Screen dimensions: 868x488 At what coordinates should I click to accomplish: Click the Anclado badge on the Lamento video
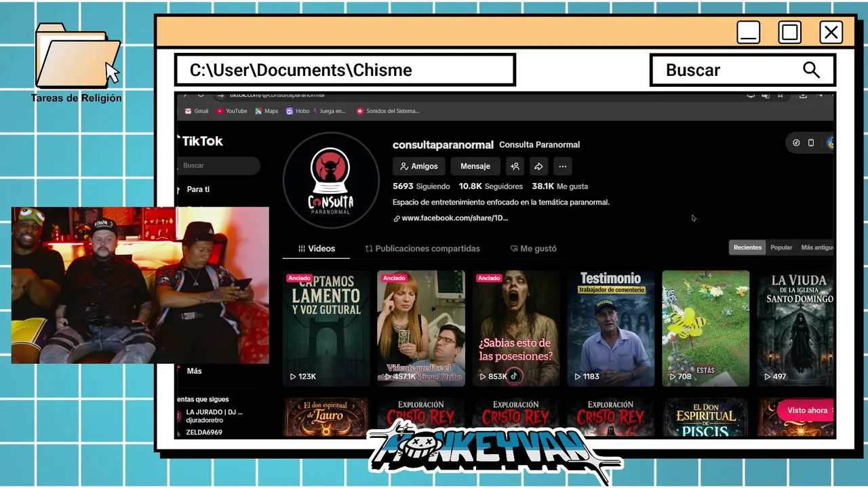299,278
